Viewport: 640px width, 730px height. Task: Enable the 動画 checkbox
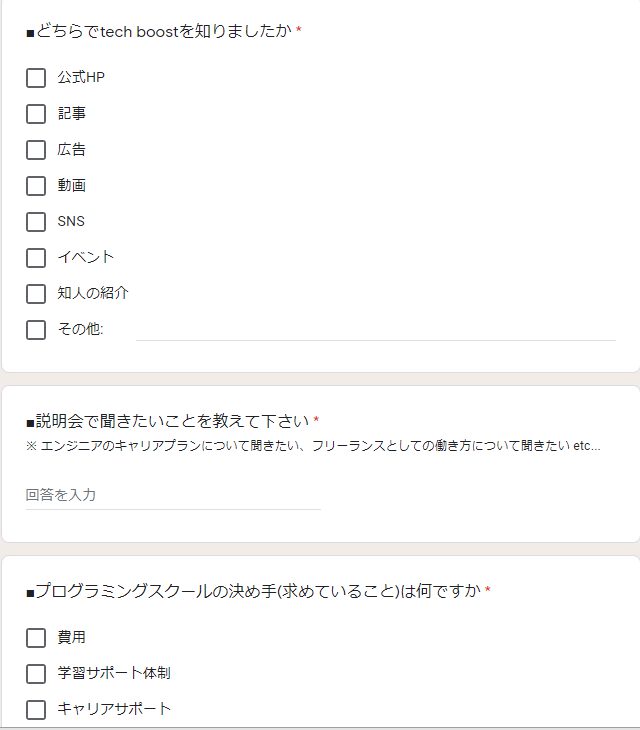[x=36, y=186]
